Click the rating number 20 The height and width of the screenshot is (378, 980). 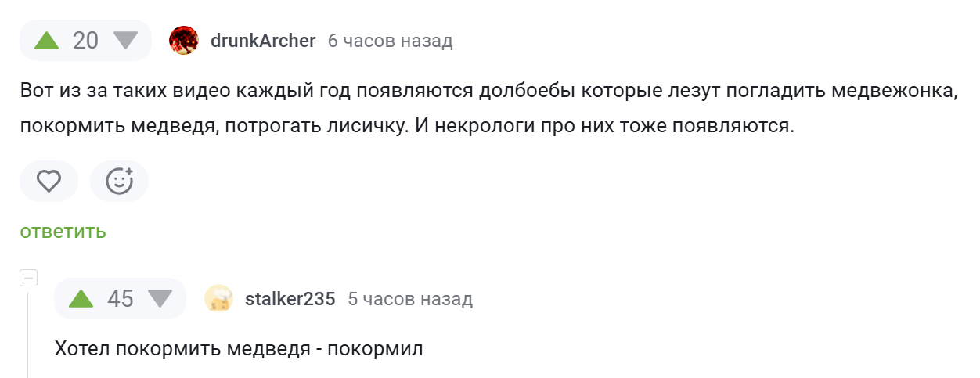pos(86,41)
